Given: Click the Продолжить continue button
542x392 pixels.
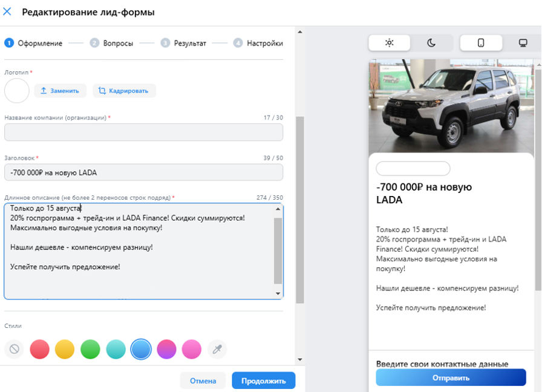Looking at the screenshot, I should point(263,381).
